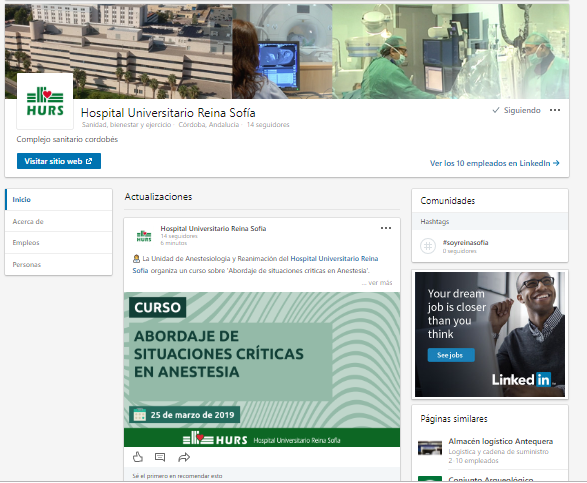Open the Empleos tab
The height and width of the screenshot is (483, 587).
(x=59, y=243)
